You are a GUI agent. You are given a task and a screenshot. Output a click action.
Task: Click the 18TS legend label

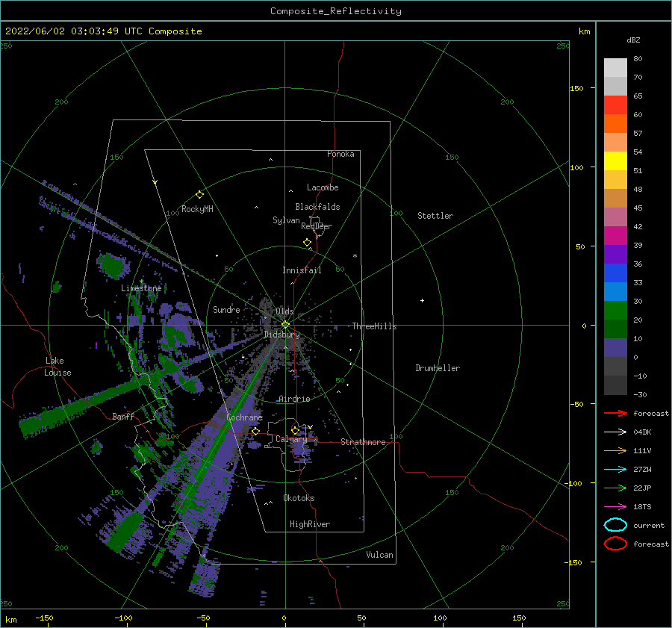click(642, 507)
